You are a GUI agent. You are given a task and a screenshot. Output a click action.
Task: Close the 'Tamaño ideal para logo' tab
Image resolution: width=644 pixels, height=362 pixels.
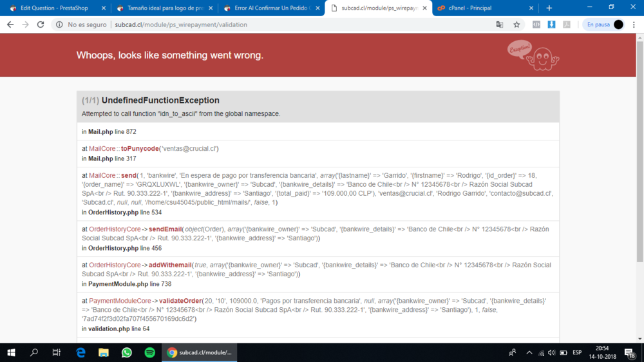point(211,8)
